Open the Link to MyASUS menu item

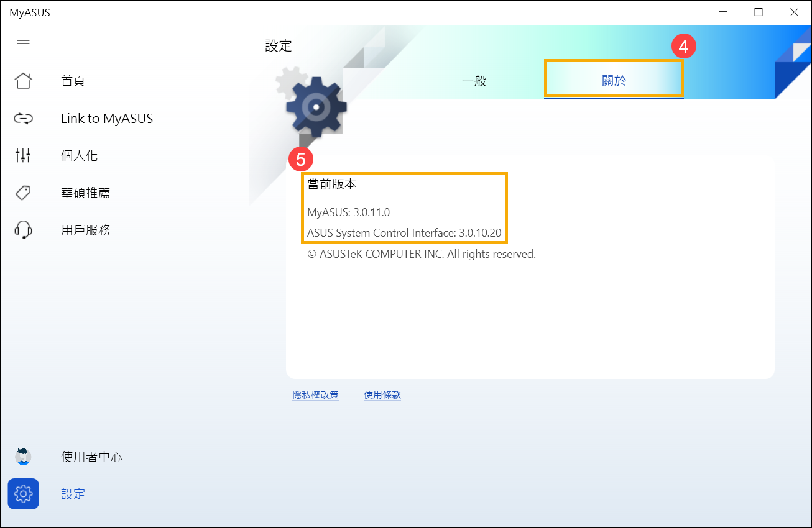107,118
